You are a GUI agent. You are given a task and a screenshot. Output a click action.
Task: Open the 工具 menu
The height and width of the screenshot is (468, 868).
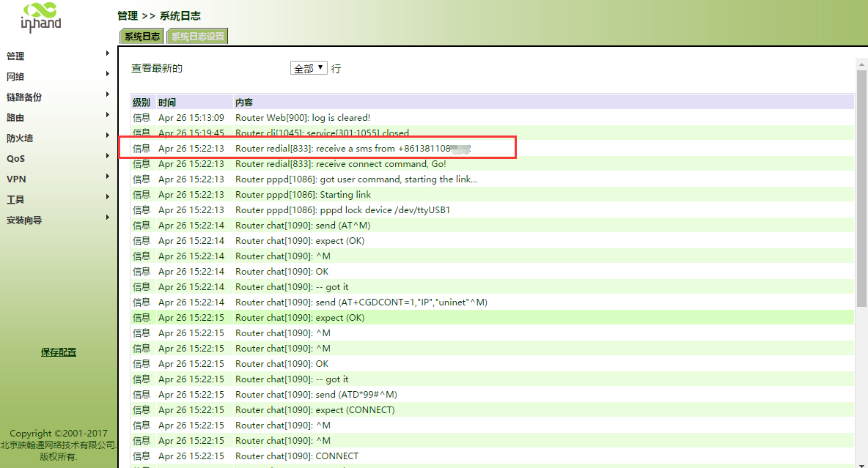pos(15,200)
